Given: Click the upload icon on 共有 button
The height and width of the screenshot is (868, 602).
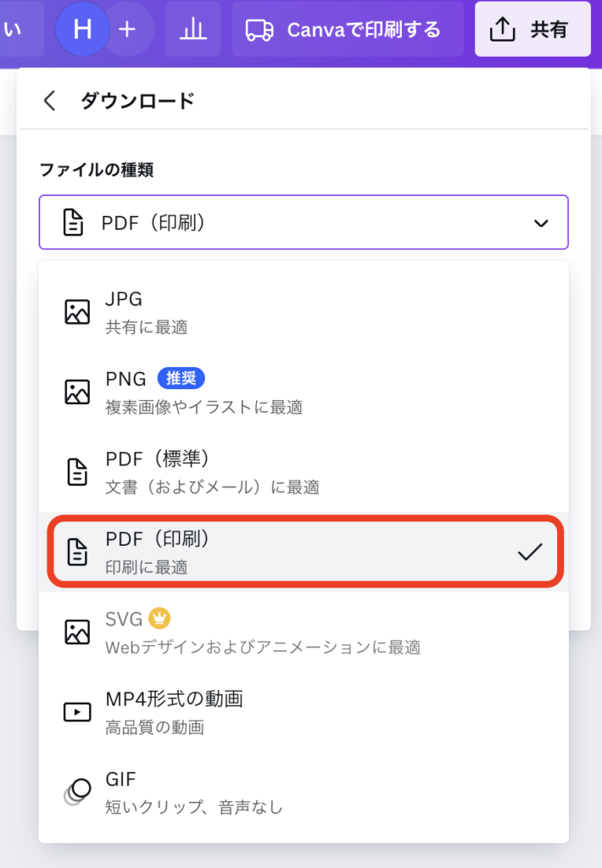Looking at the screenshot, I should [503, 30].
